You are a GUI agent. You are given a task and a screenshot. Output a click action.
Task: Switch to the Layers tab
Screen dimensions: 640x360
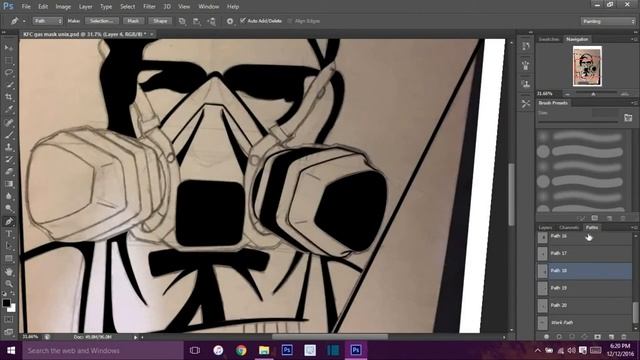pos(545,227)
